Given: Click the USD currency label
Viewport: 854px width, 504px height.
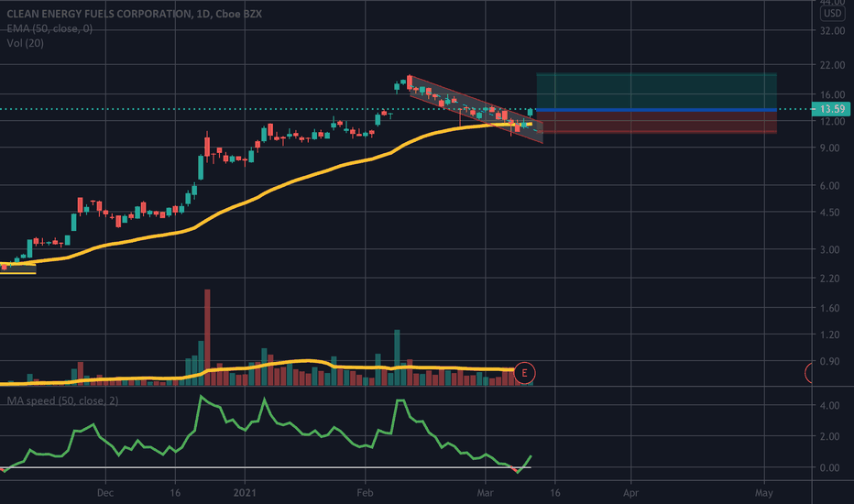Looking at the screenshot, I should (x=832, y=14).
